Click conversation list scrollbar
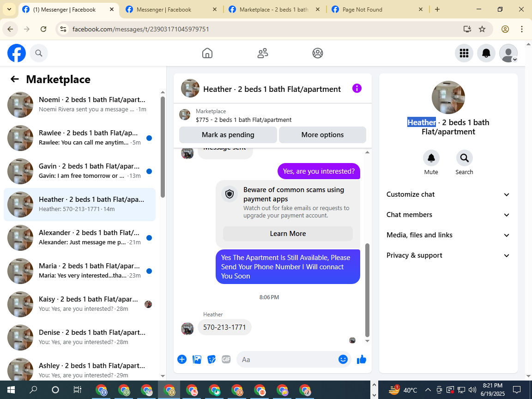 [163, 147]
